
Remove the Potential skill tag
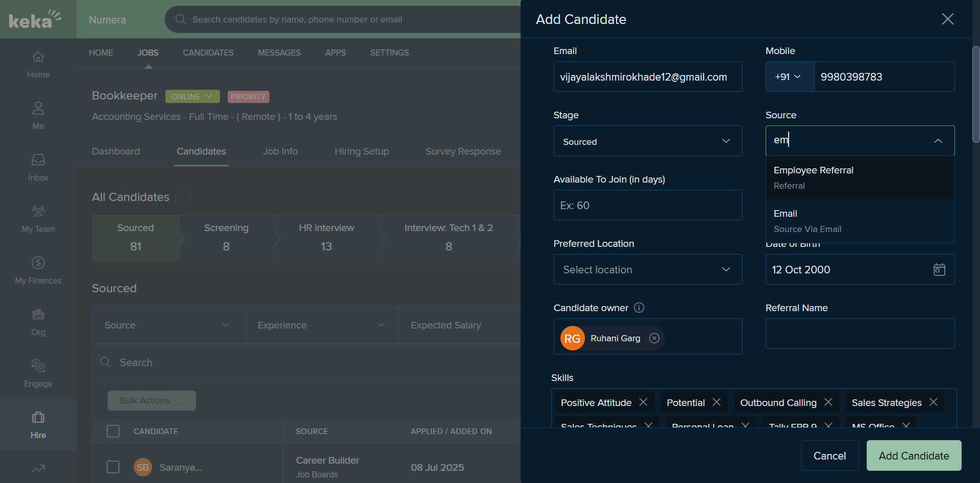pyautogui.click(x=717, y=402)
